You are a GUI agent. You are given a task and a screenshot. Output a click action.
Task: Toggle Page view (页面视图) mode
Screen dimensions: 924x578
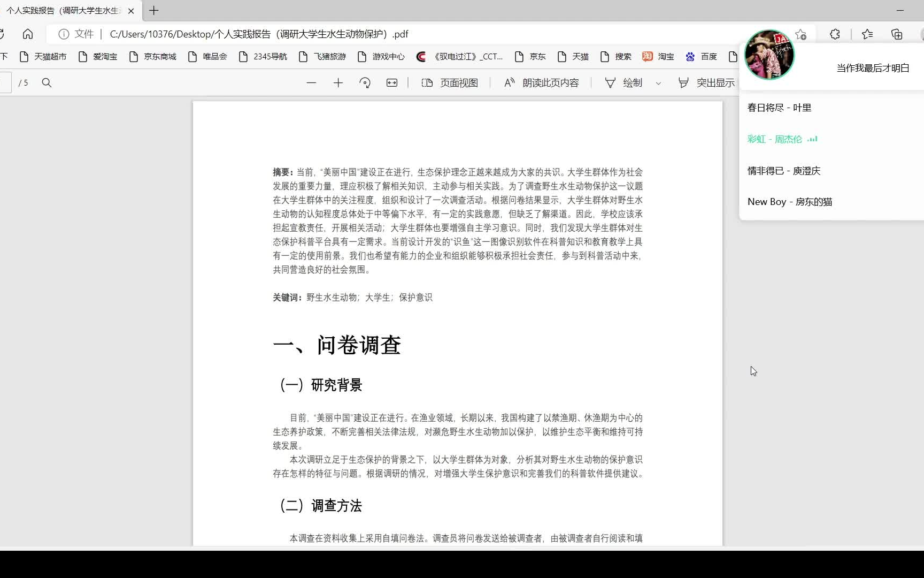coord(450,82)
